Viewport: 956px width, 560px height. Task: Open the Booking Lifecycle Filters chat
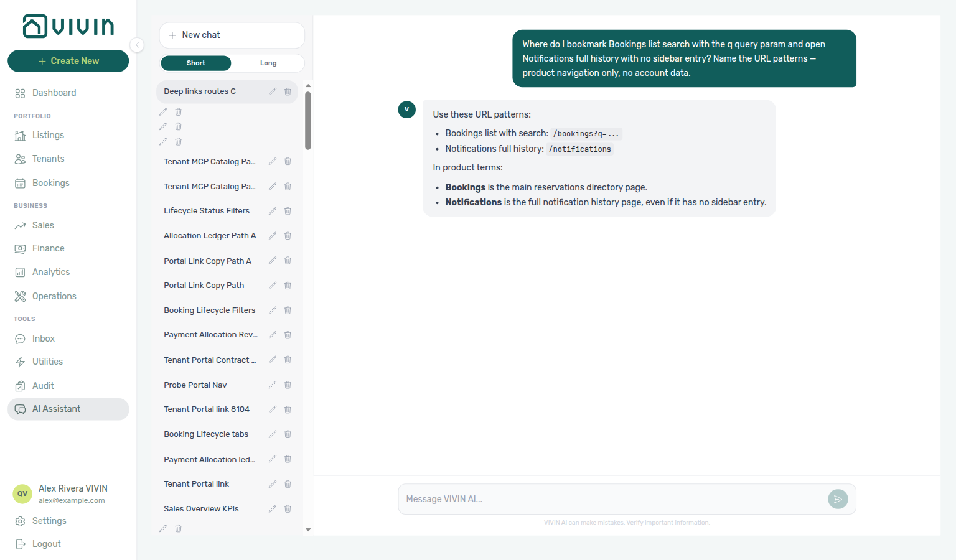click(x=209, y=310)
